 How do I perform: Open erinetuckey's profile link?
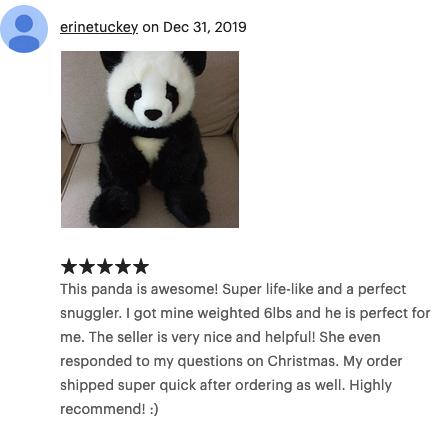coord(99,27)
